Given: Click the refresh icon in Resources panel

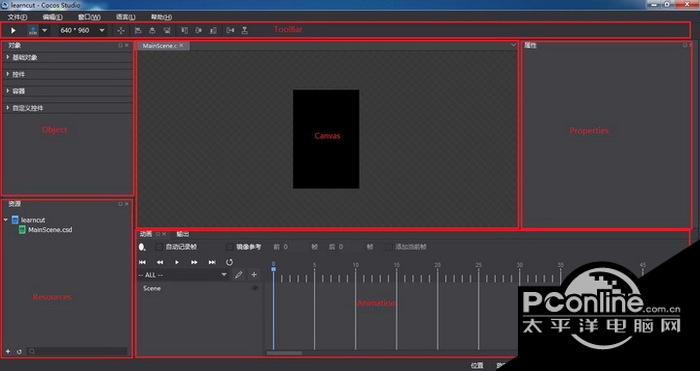Looking at the screenshot, I should coord(19,352).
